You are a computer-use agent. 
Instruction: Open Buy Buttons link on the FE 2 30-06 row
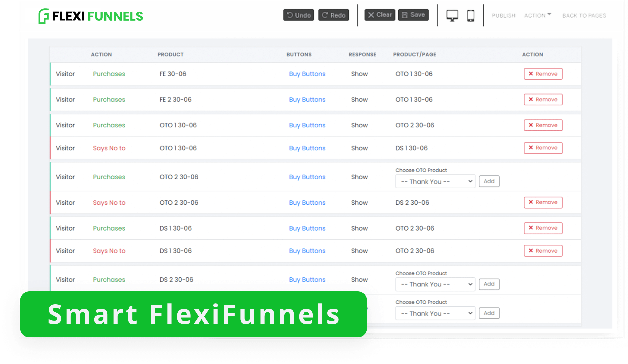click(x=307, y=99)
